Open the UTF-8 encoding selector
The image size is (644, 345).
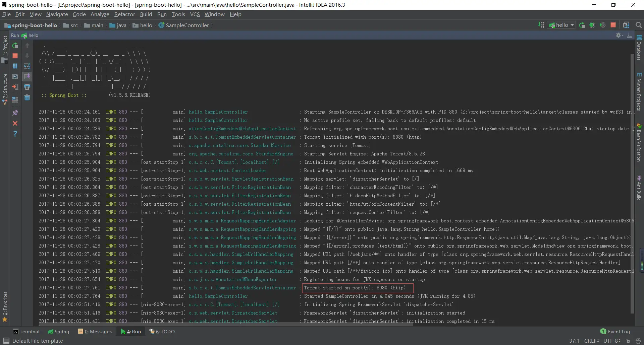612,341
